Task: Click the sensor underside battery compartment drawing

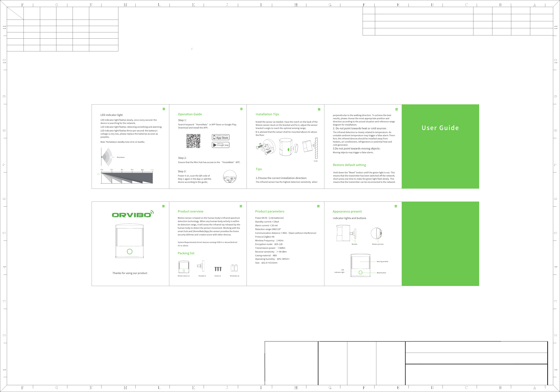Action: coord(230,176)
